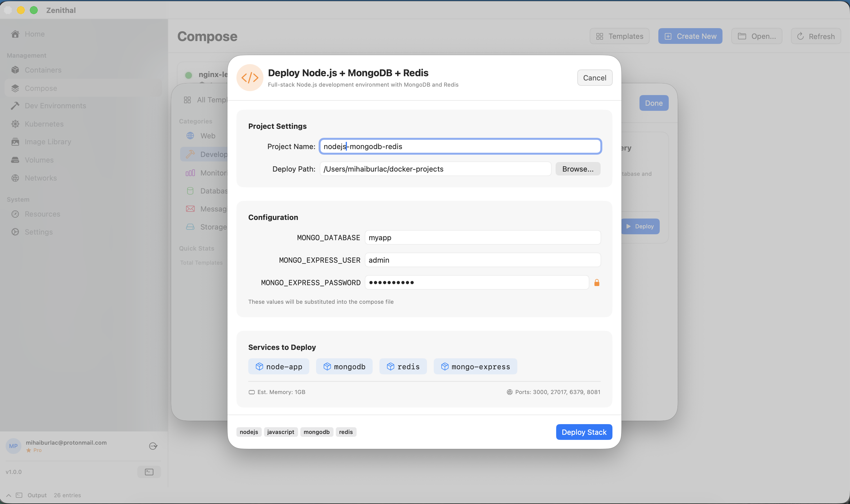Open the Image Library
The image size is (850, 504).
click(48, 142)
